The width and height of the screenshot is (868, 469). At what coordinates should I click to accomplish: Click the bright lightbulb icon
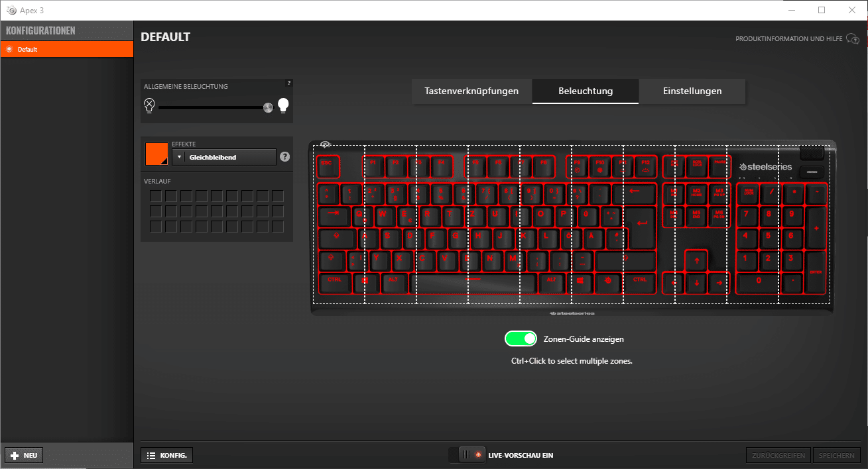point(283,106)
